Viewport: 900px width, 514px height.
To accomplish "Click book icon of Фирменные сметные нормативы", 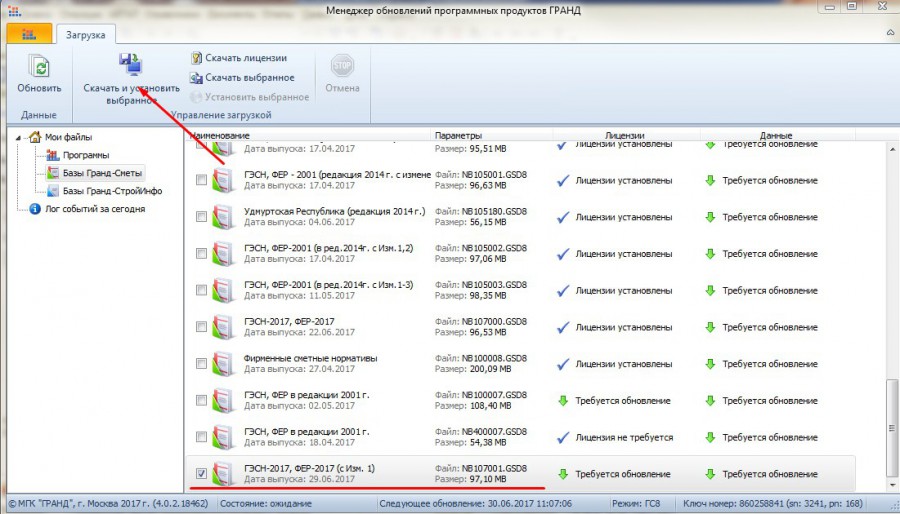I will 223,364.
